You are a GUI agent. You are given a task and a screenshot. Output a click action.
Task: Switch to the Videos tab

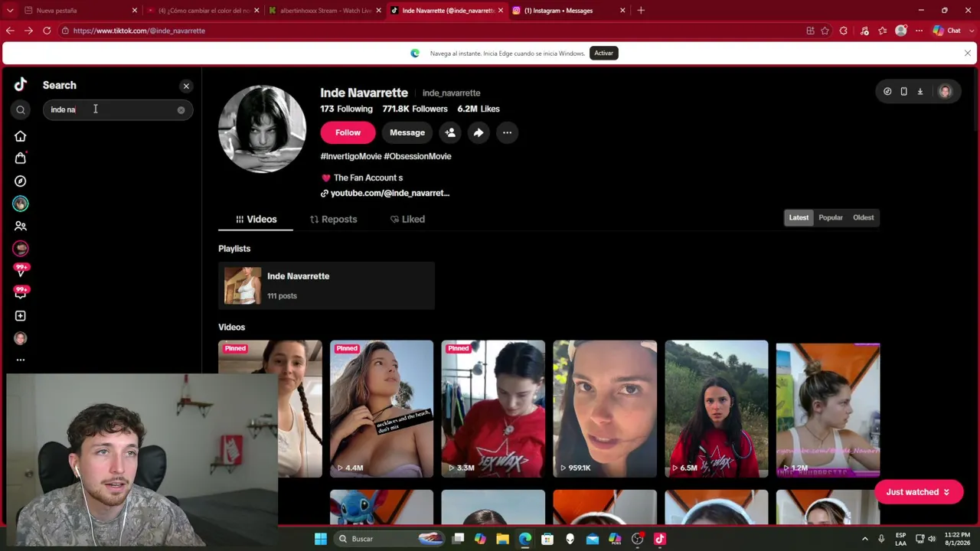(x=256, y=219)
